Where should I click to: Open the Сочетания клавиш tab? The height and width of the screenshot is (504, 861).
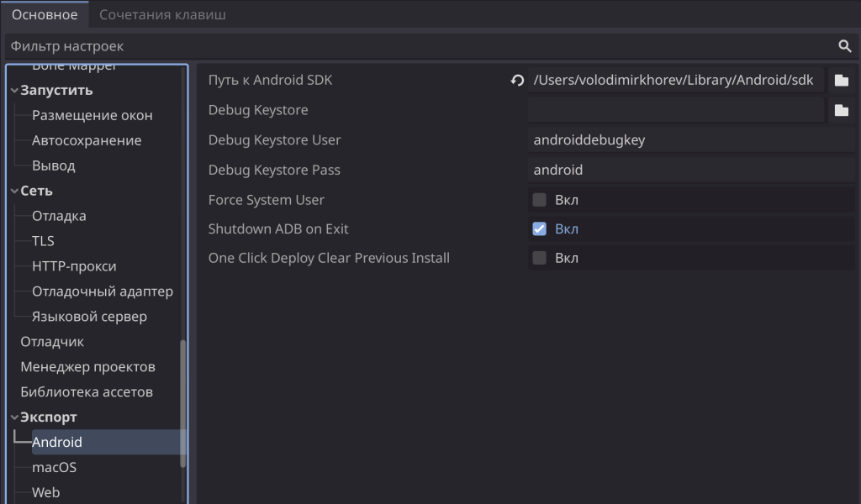coord(162,15)
